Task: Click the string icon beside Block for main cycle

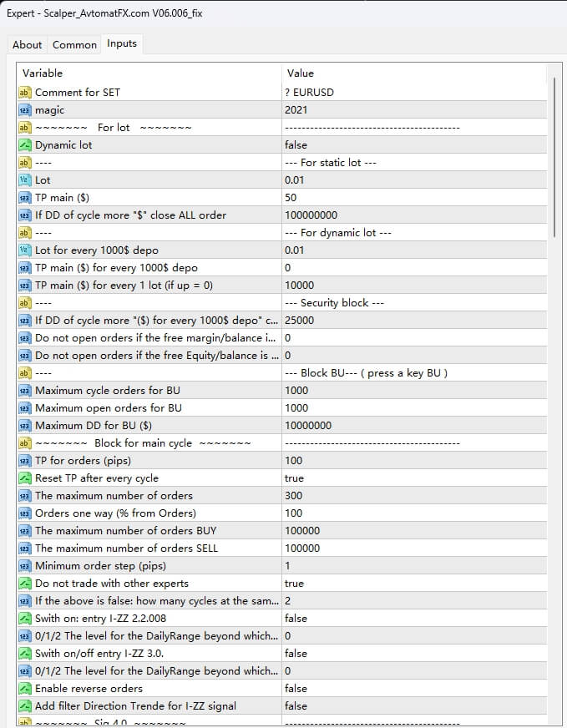Action: [x=24, y=443]
